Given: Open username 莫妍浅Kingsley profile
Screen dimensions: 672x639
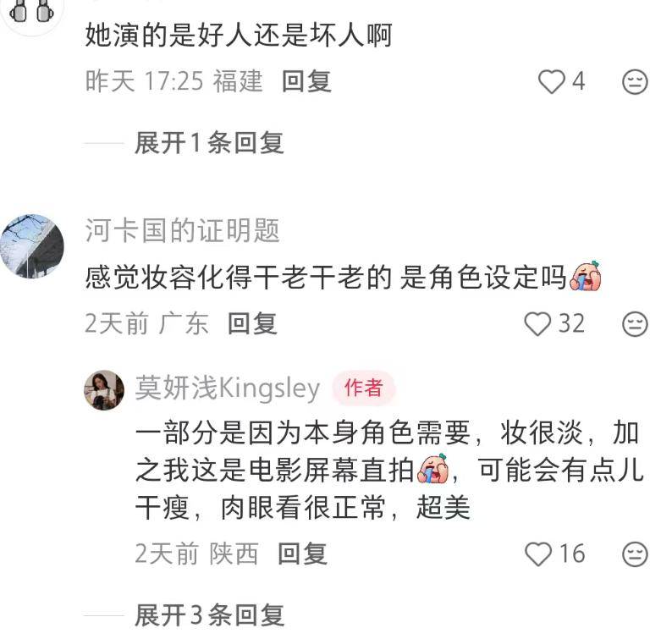Looking at the screenshot, I should 228,388.
